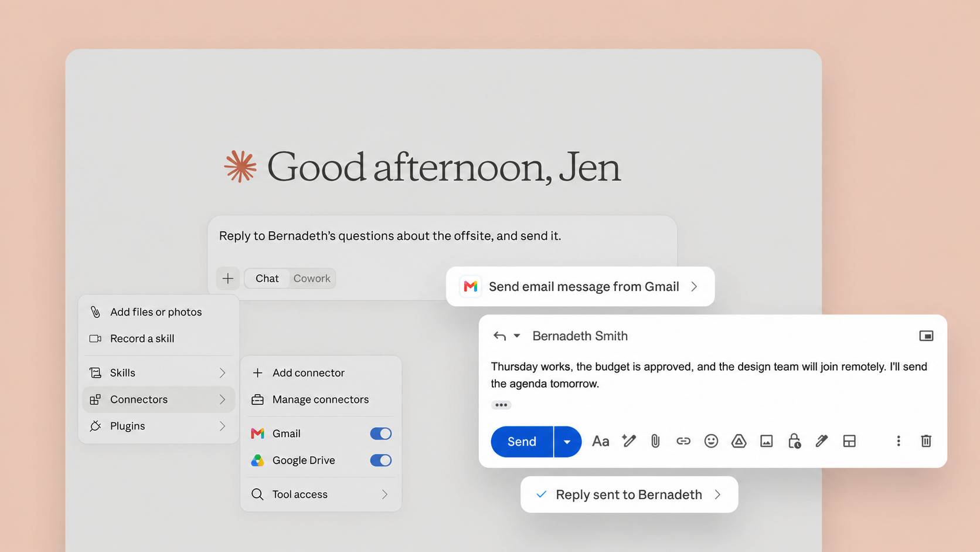This screenshot has width=980, height=552.
Task: Expand the Plugins submenu
Action: (x=158, y=426)
